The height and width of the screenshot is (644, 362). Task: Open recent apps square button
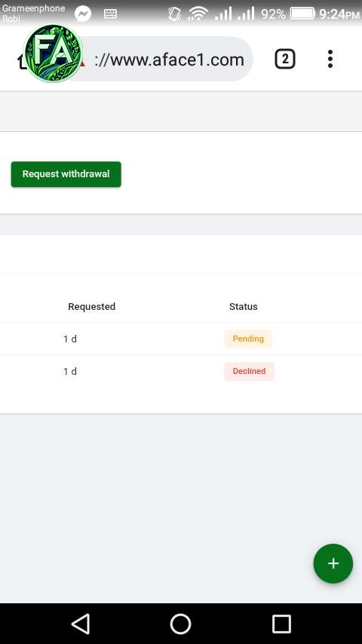281,624
